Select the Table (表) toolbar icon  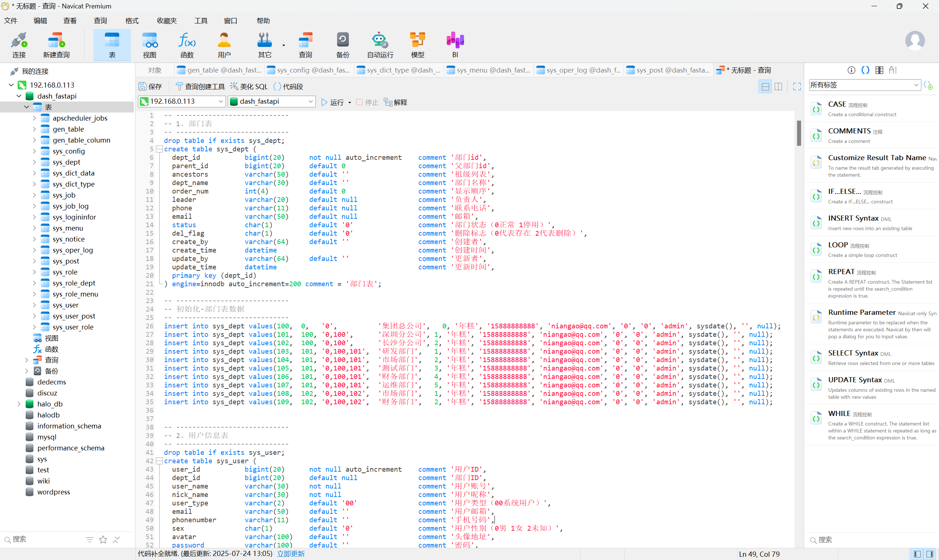click(112, 45)
